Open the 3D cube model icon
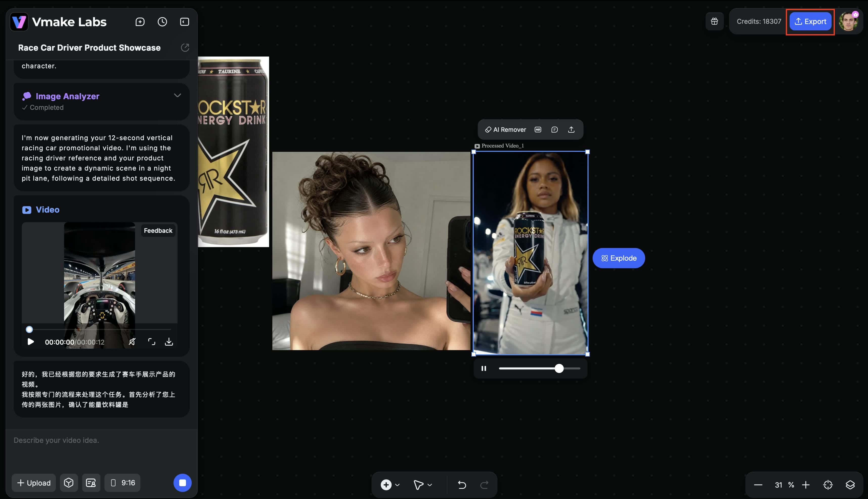This screenshot has height=499, width=868. pos(69,483)
